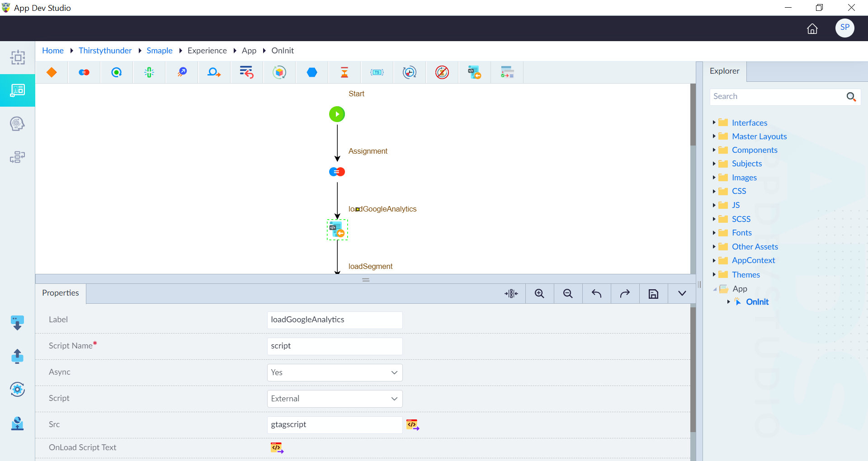Expand the OnInit tree node
868x461 pixels.
click(x=728, y=302)
